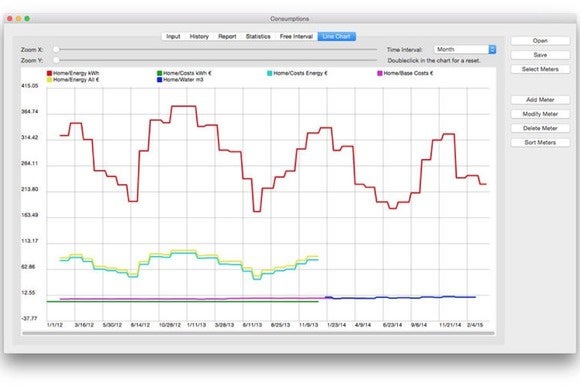Switch to the Report tab
This screenshot has height=388, width=580.
(x=227, y=36)
